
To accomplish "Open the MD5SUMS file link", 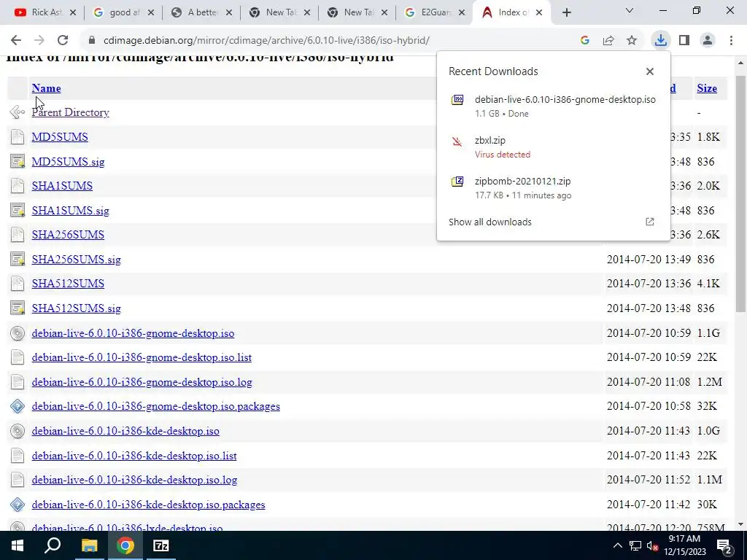I will pos(60,137).
